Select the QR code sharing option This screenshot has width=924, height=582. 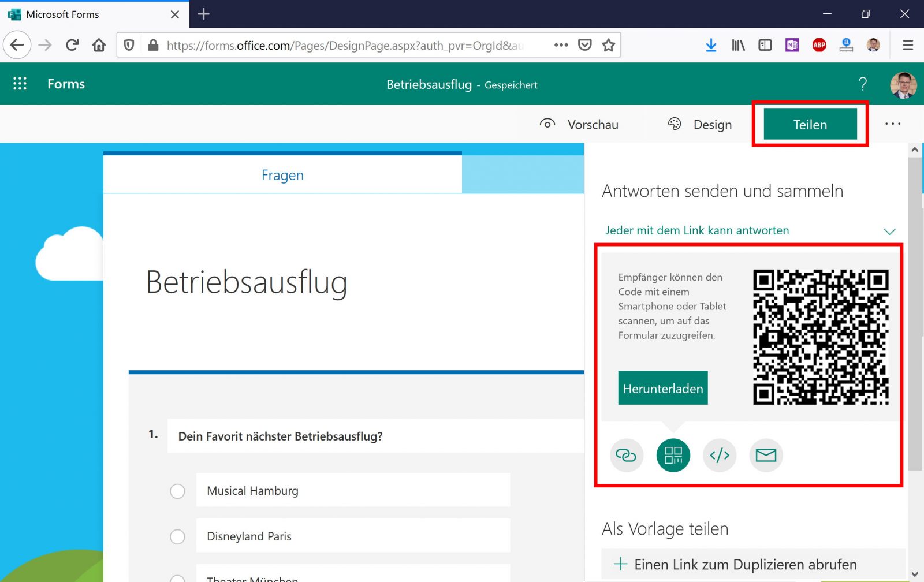(x=673, y=455)
